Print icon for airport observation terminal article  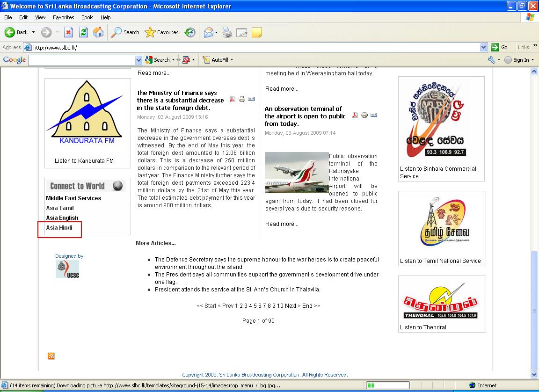pyautogui.click(x=364, y=115)
